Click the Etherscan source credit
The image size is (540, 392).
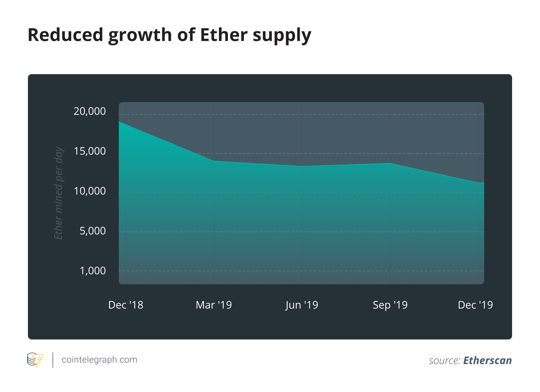(x=487, y=360)
